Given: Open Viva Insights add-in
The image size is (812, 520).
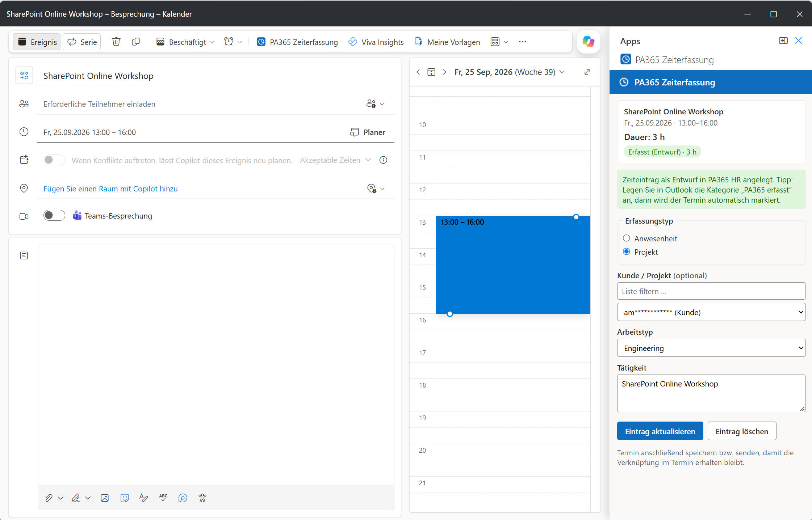Looking at the screenshot, I should (376, 42).
